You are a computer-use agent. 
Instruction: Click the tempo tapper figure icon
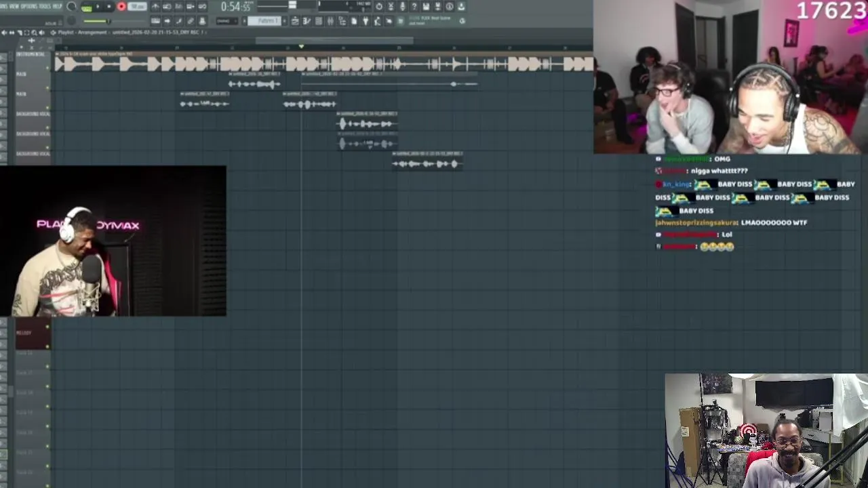(377, 21)
